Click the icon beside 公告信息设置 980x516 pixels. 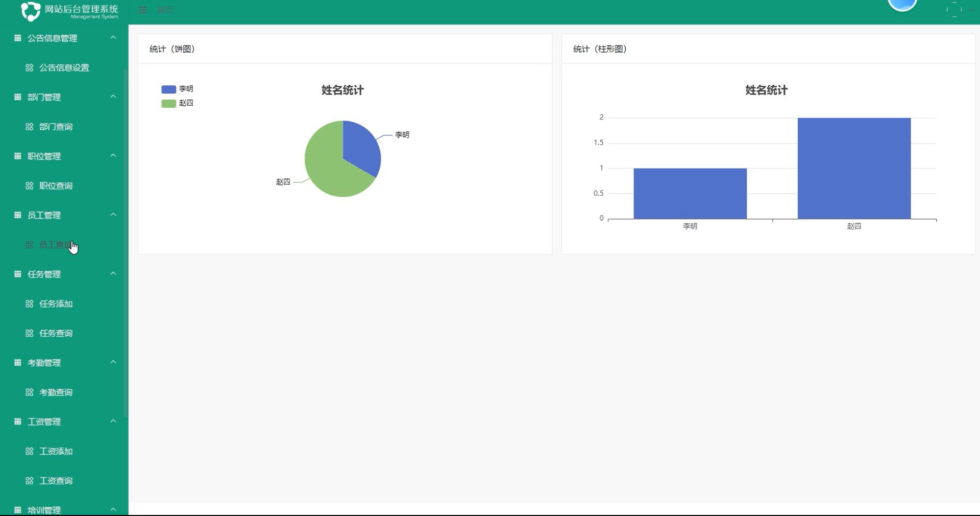pos(30,67)
